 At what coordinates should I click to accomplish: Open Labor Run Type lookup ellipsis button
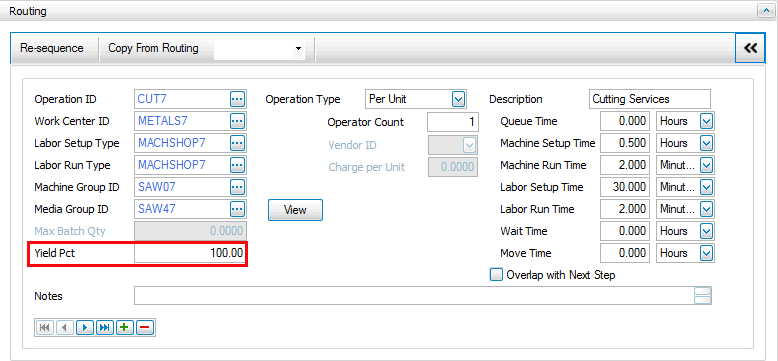(x=237, y=165)
